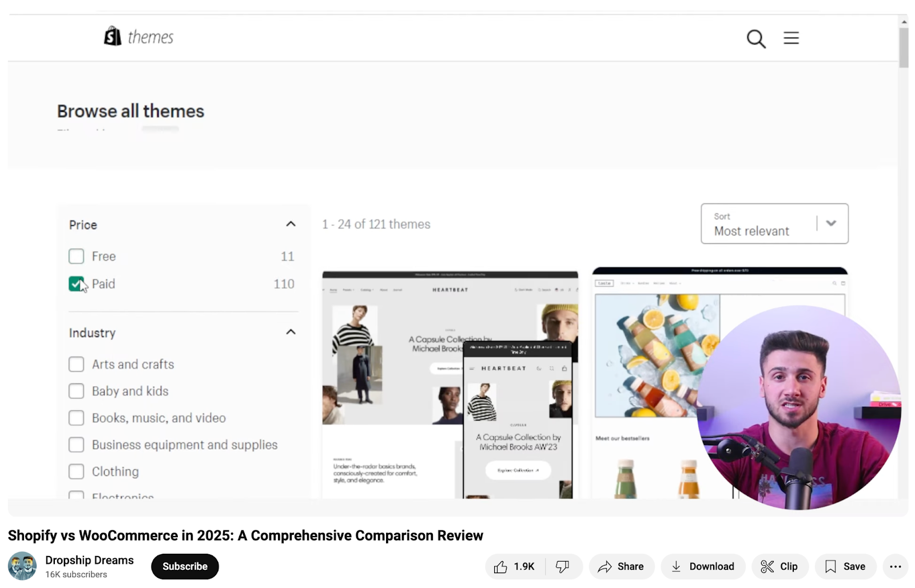Download the video
The image size is (915, 588).
point(703,566)
